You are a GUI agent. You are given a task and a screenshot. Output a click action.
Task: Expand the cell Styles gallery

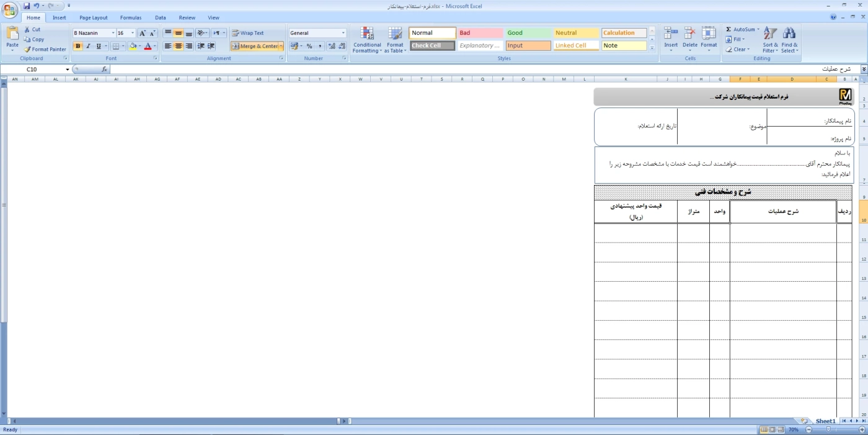tap(652, 48)
